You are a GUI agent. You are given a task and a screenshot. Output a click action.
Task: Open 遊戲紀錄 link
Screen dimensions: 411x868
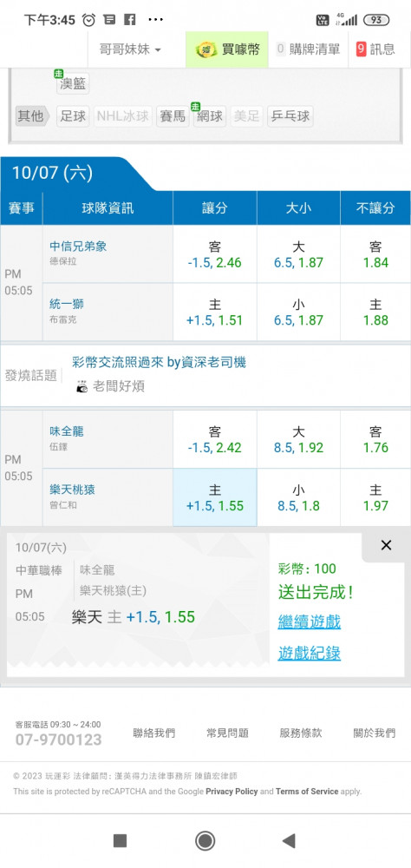(310, 654)
